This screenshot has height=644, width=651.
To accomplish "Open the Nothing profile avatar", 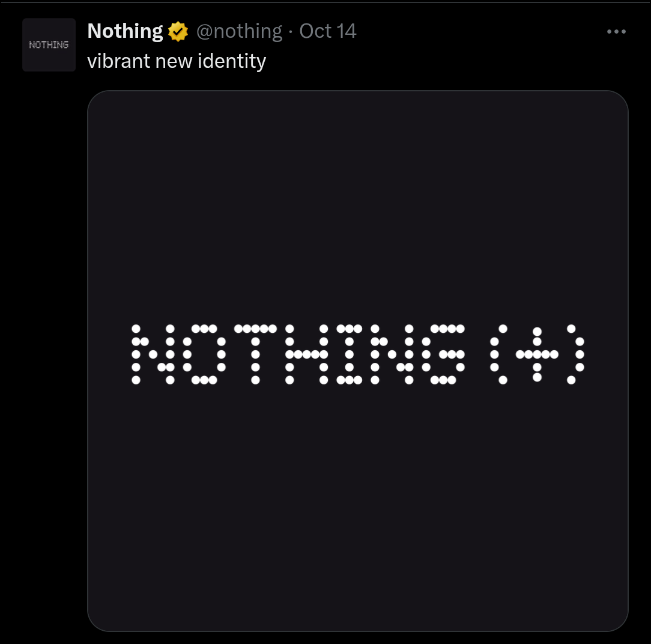I will coord(49,45).
